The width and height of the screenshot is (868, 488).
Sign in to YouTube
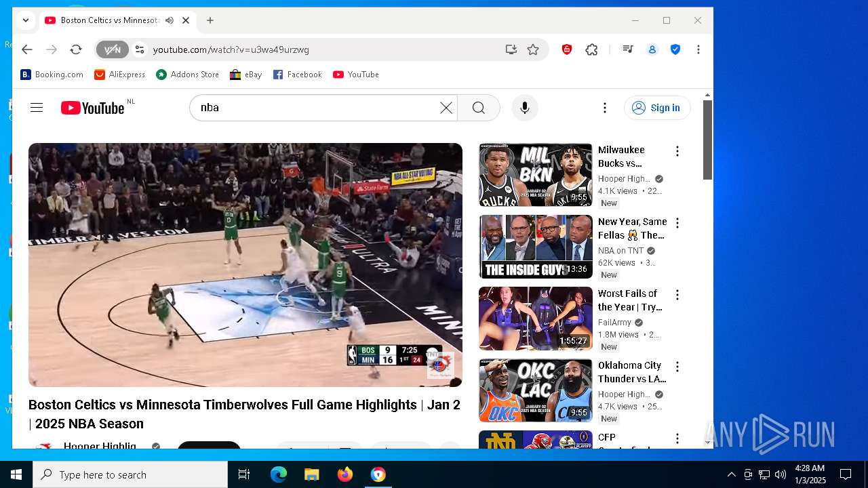pos(657,108)
